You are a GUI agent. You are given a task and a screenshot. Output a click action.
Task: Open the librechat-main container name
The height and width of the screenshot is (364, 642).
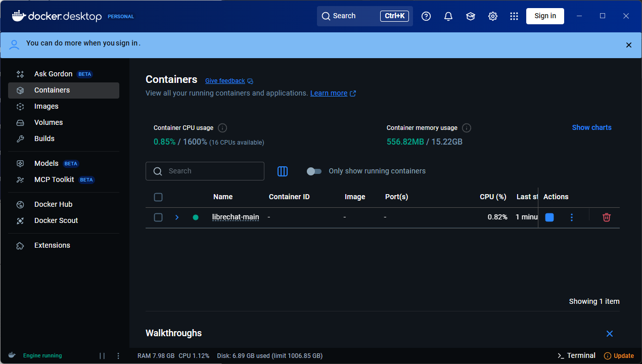coord(236,217)
